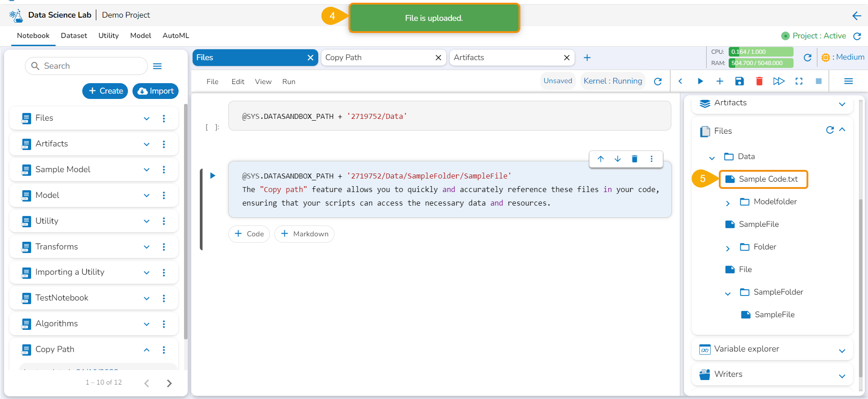Open the Run menu

tap(288, 82)
